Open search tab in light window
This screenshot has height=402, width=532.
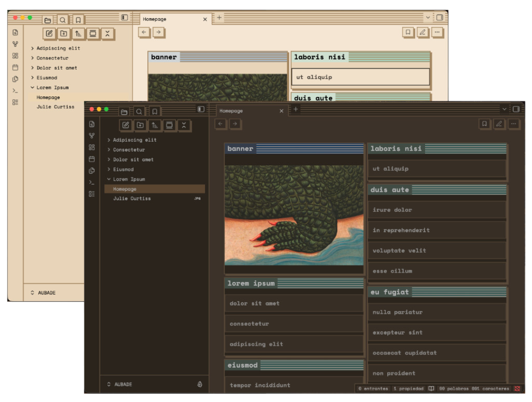click(x=63, y=20)
